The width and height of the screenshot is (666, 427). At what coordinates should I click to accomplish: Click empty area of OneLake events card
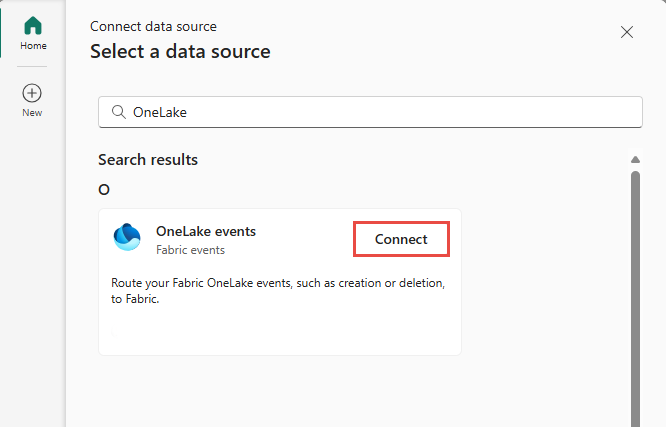coord(280,330)
